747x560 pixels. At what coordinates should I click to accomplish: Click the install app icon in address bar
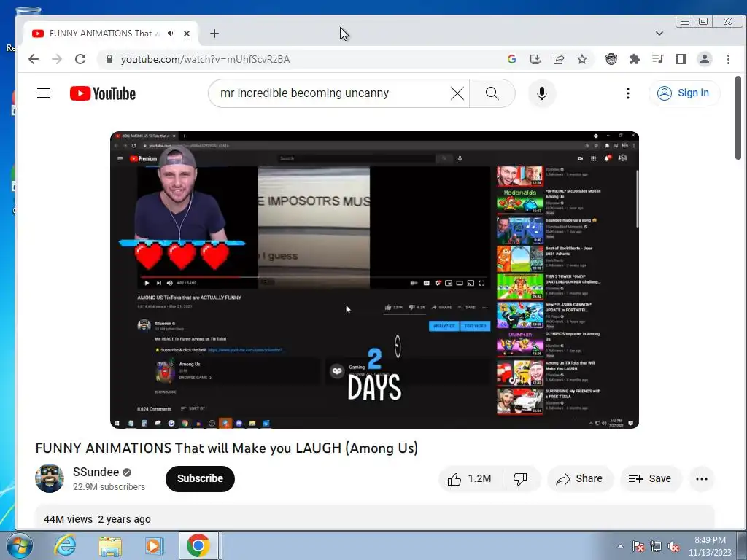[535, 59]
